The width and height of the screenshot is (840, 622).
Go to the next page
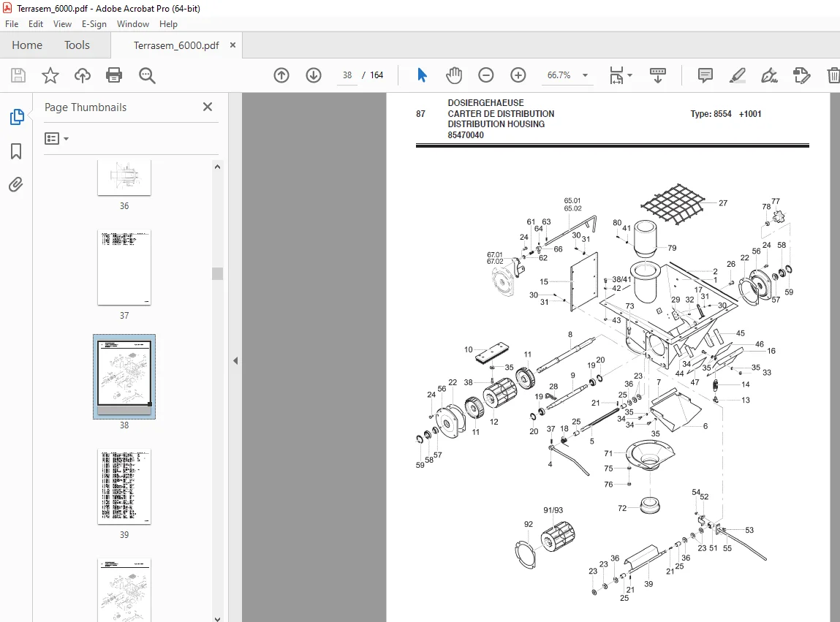pos(314,75)
